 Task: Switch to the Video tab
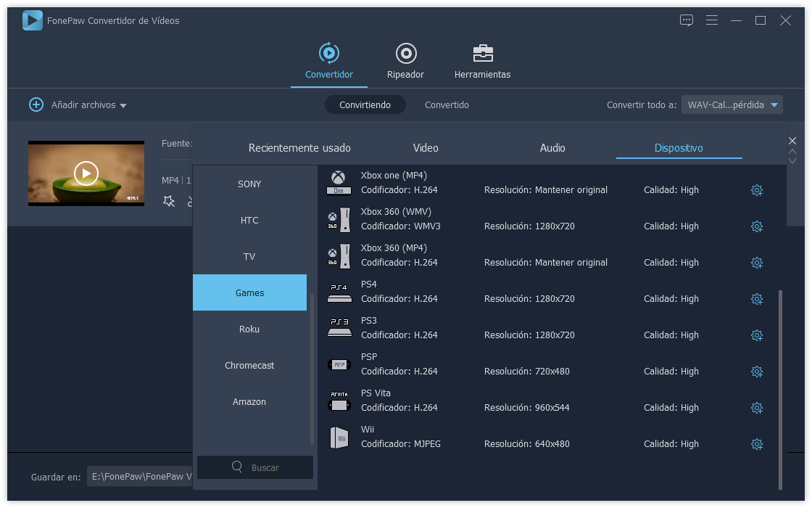[426, 148]
